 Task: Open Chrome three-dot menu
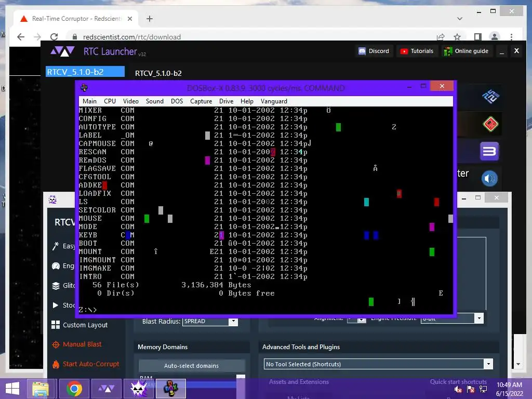click(511, 37)
